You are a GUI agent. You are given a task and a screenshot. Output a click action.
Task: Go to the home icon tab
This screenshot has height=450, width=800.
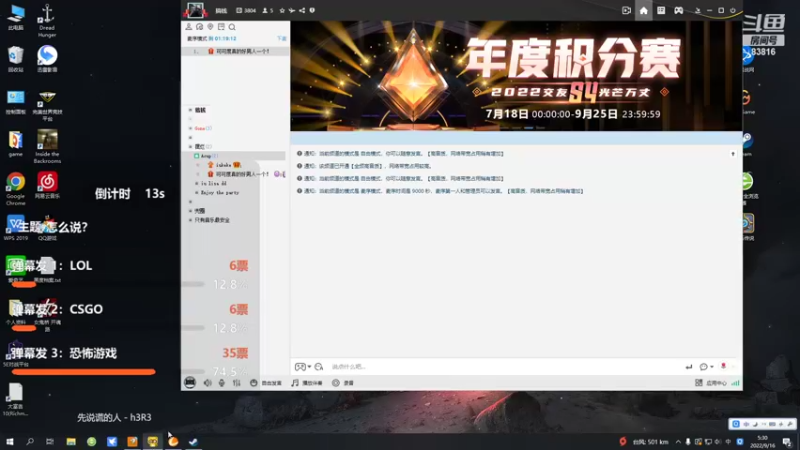(643, 10)
